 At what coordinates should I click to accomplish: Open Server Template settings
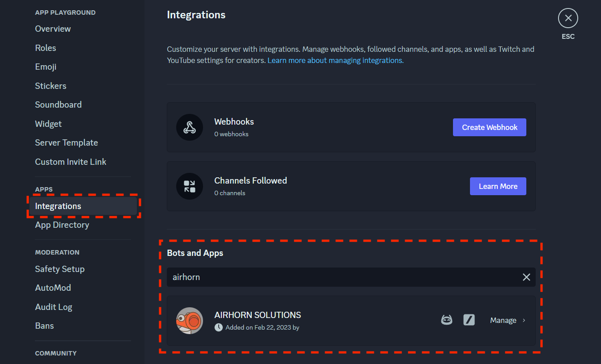click(x=66, y=142)
